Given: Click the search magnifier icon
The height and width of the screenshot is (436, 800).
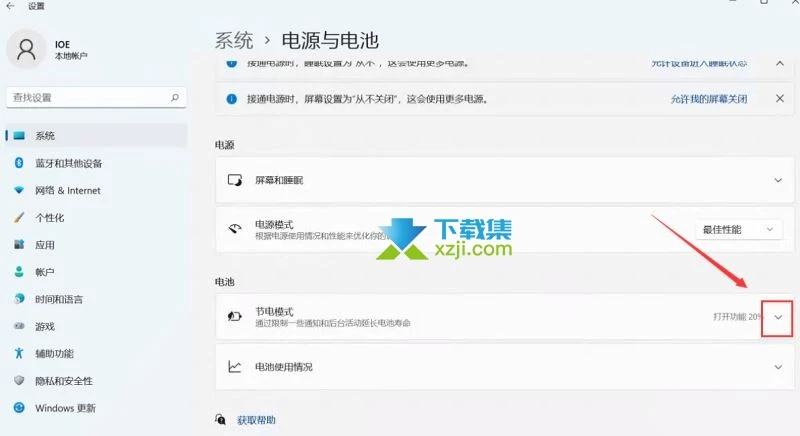Looking at the screenshot, I should click(x=174, y=97).
